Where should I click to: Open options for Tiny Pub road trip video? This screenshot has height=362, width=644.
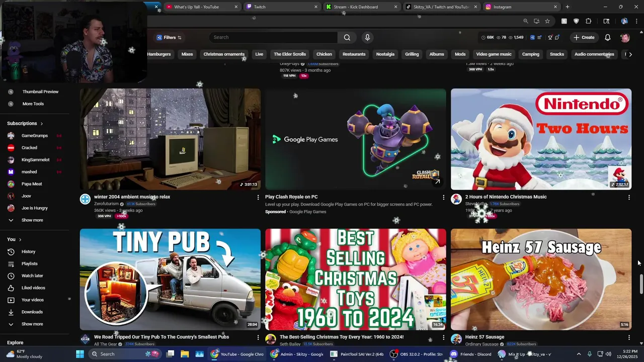[258, 338]
